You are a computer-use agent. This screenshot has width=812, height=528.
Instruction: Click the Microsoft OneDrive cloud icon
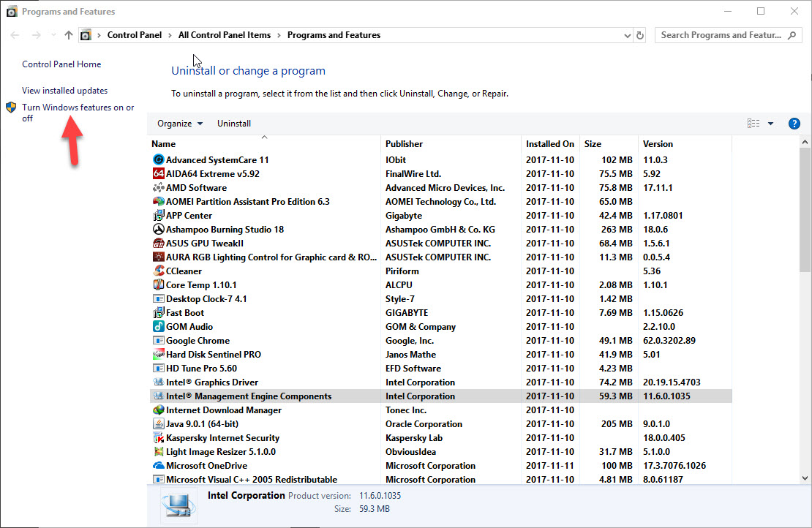[x=159, y=466]
